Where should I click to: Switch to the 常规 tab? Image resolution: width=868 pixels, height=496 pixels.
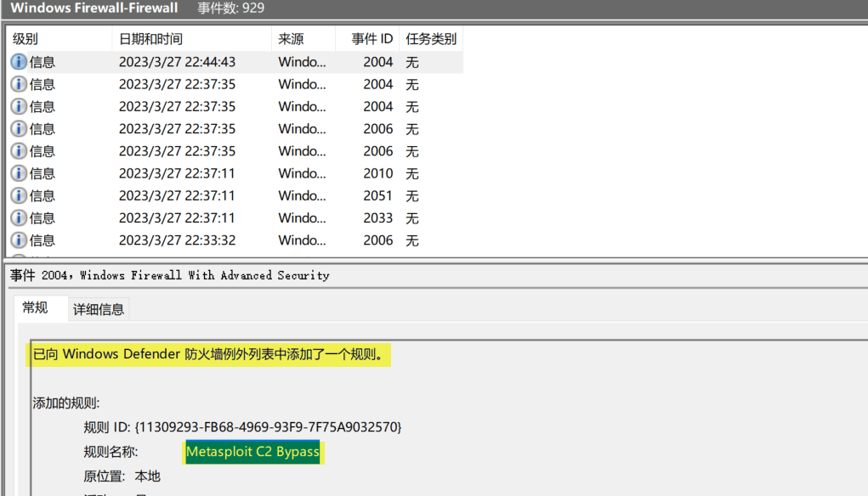[36, 308]
